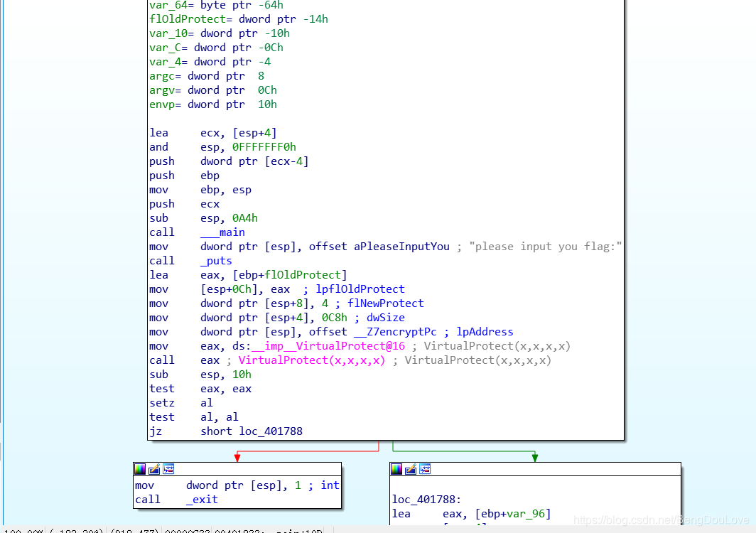
Task: Click the 0A4h operand in sub esp
Action: 245,218
